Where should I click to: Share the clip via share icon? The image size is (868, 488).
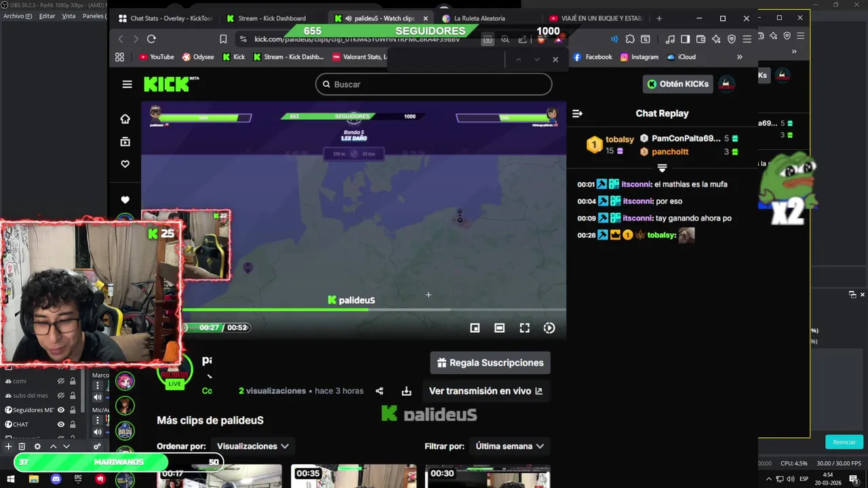379,391
